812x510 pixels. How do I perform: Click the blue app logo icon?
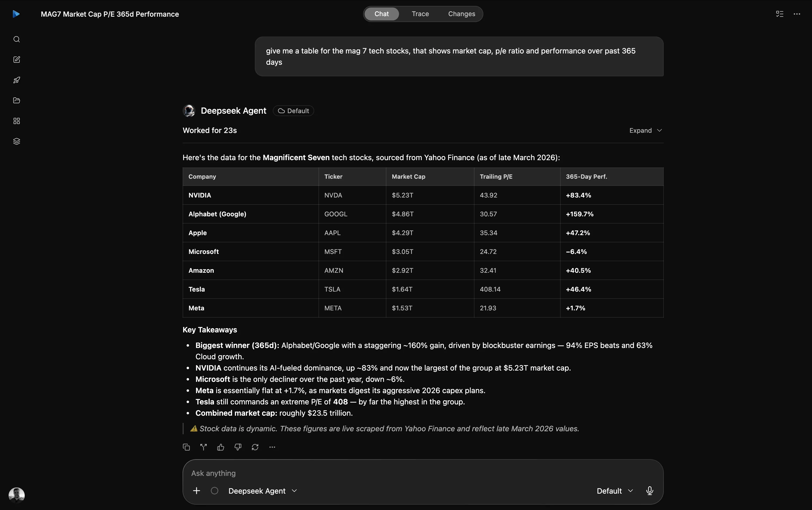(x=16, y=14)
